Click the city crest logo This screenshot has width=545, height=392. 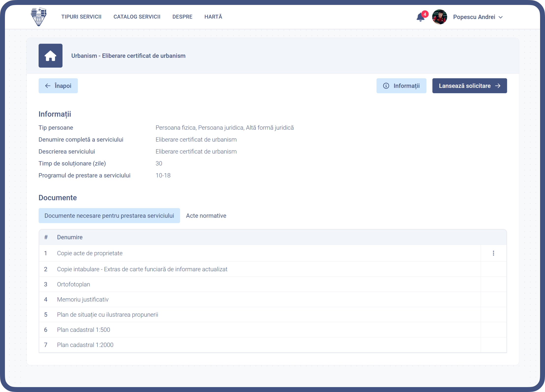click(x=39, y=17)
